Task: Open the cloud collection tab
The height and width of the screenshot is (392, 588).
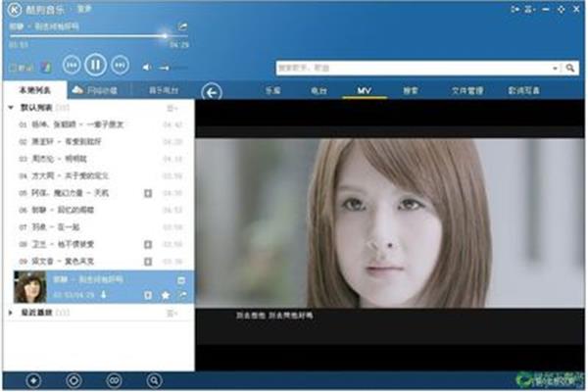Action: [94, 90]
